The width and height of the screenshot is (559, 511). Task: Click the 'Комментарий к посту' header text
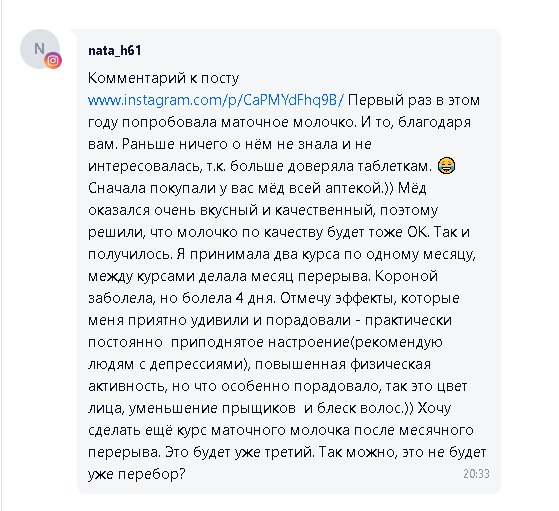point(163,78)
